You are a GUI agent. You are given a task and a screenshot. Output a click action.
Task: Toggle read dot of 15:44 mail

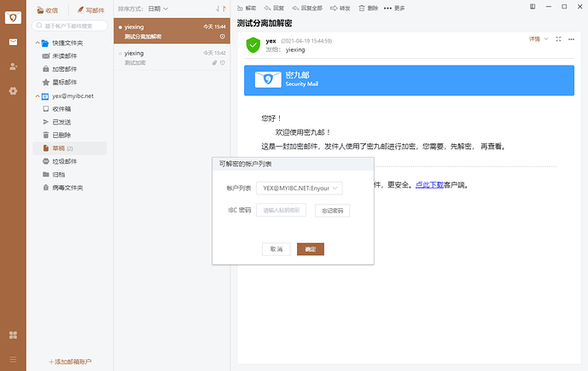pos(120,27)
